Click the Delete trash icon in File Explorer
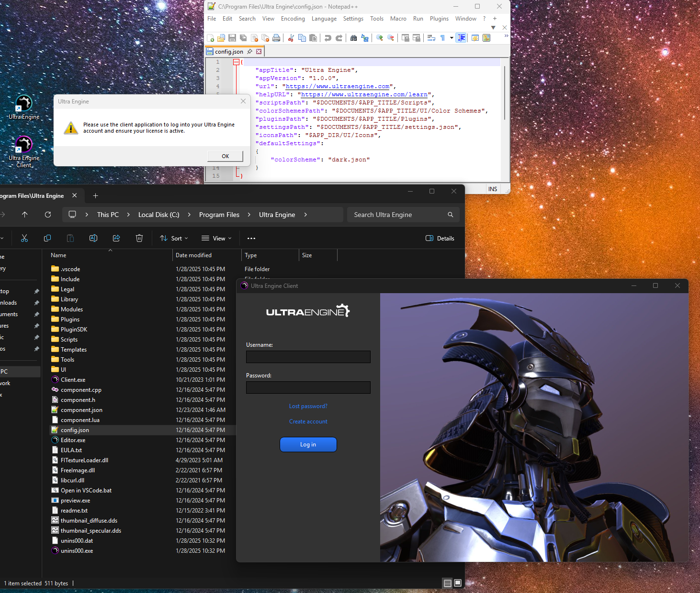This screenshot has height=593, width=700. point(139,238)
